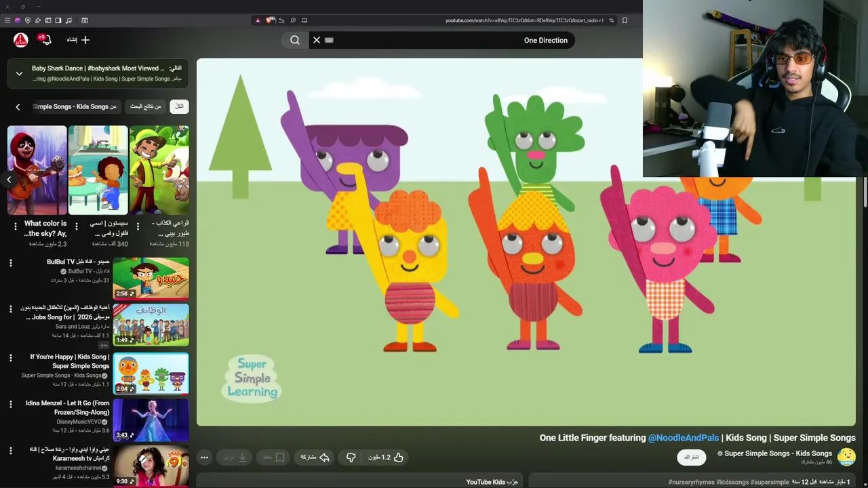Open next-up Baby Shark Dance title
This screenshot has height=488, width=868.
tap(98, 68)
